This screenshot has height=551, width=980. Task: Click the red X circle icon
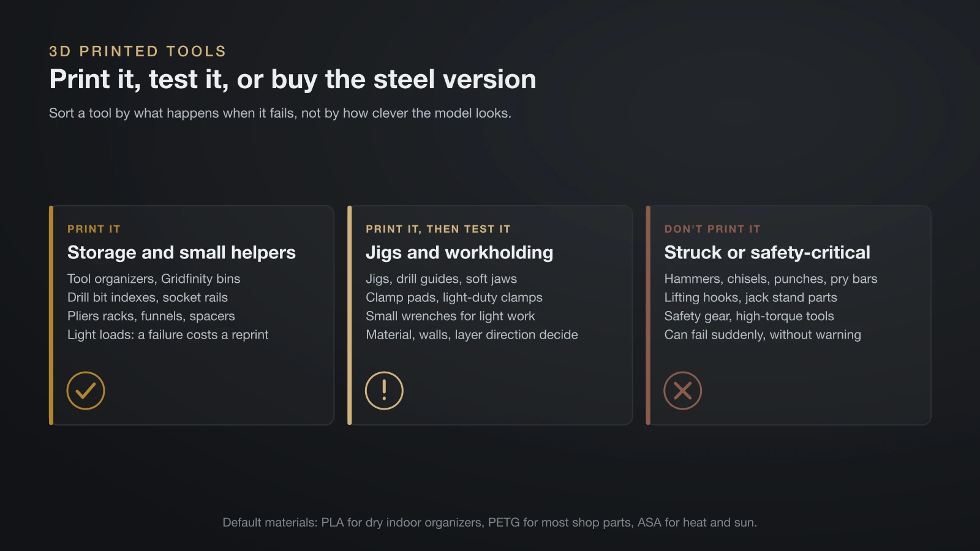coord(683,391)
